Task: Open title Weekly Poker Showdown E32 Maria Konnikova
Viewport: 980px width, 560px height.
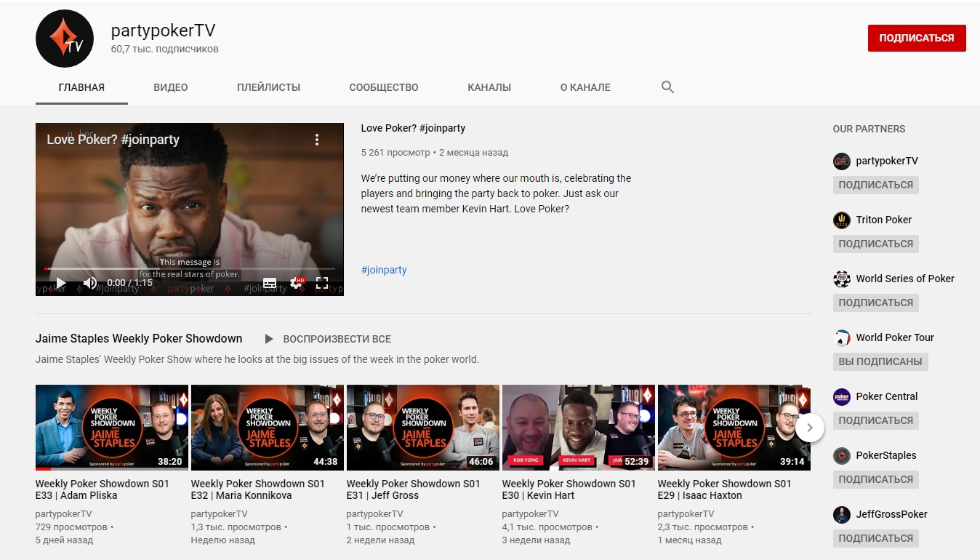Action: 258,489
